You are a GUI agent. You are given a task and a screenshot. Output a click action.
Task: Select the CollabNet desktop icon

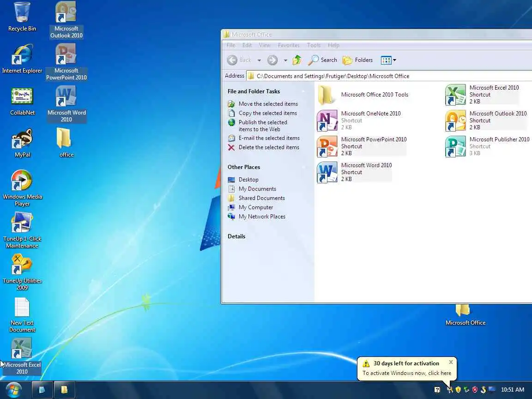[22, 101]
